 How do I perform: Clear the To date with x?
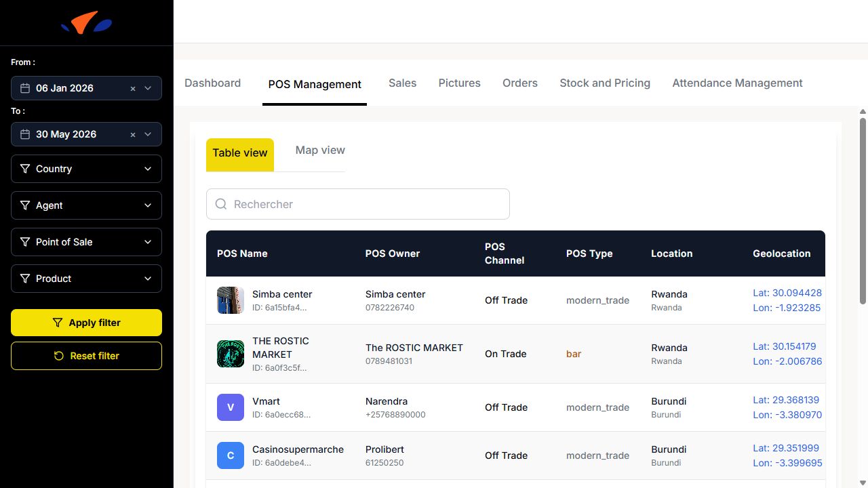133,134
